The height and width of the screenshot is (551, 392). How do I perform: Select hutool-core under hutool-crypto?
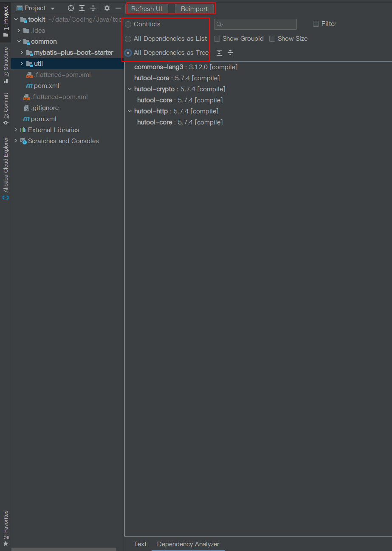coord(180,100)
